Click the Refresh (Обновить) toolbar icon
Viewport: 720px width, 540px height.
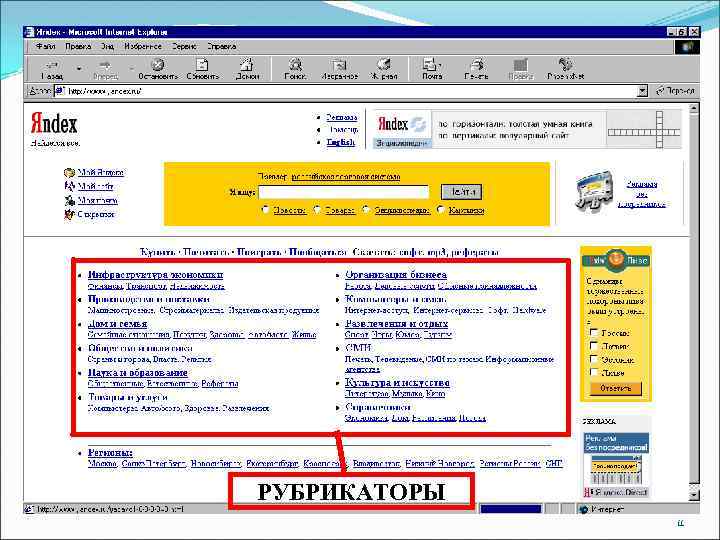[x=202, y=65]
